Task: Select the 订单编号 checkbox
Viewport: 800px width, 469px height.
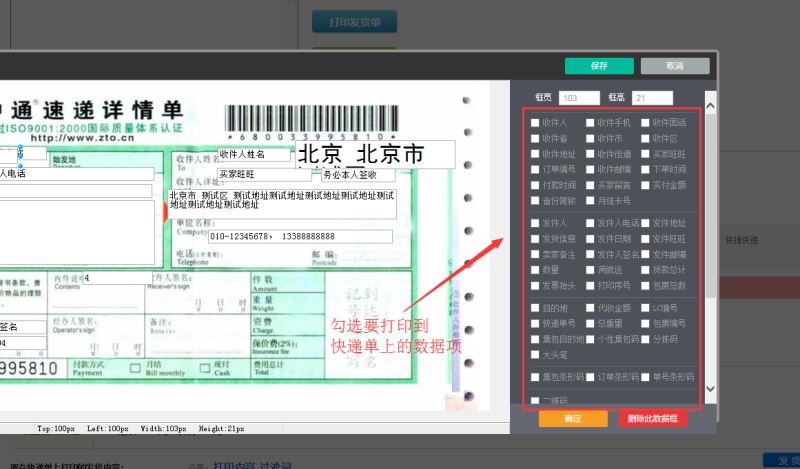Action: pos(535,169)
